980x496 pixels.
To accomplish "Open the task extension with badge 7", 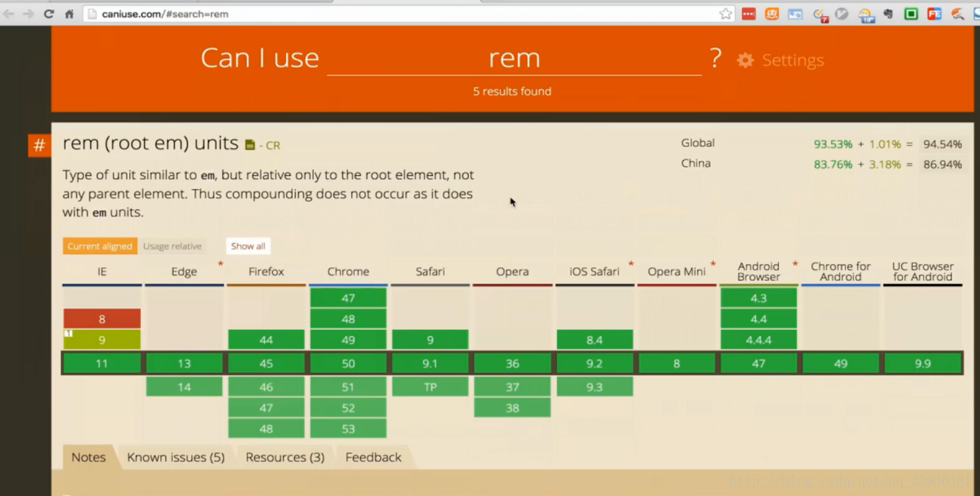I will coord(820,14).
